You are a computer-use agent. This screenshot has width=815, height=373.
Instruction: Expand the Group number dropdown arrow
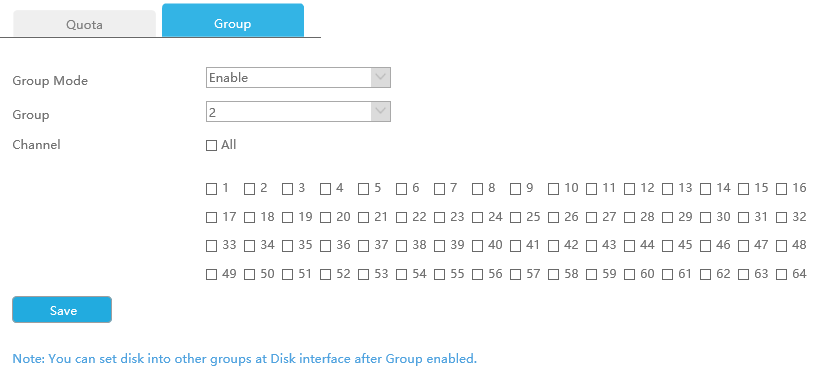tap(380, 111)
